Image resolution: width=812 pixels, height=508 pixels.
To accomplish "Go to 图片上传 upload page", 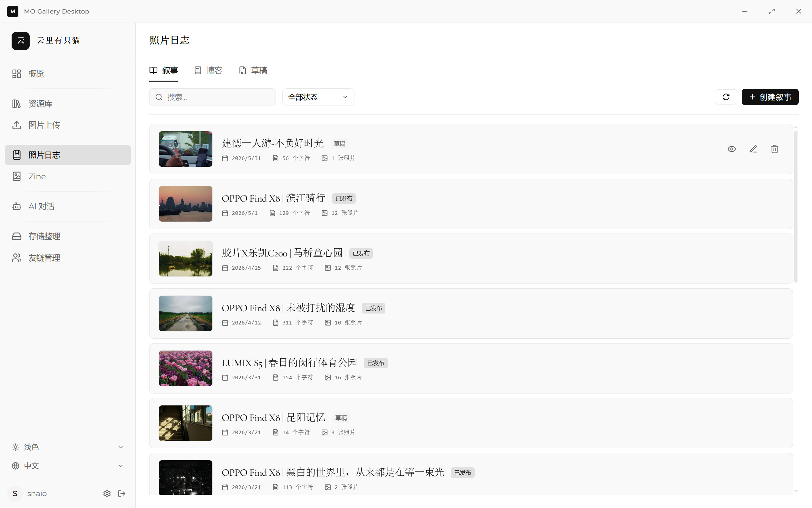I will tap(68, 125).
